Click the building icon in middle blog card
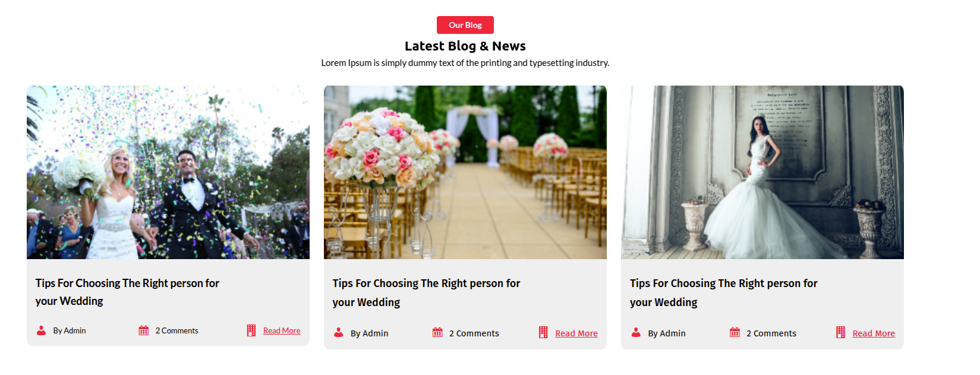This screenshot has height=375, width=980. pyautogui.click(x=543, y=333)
